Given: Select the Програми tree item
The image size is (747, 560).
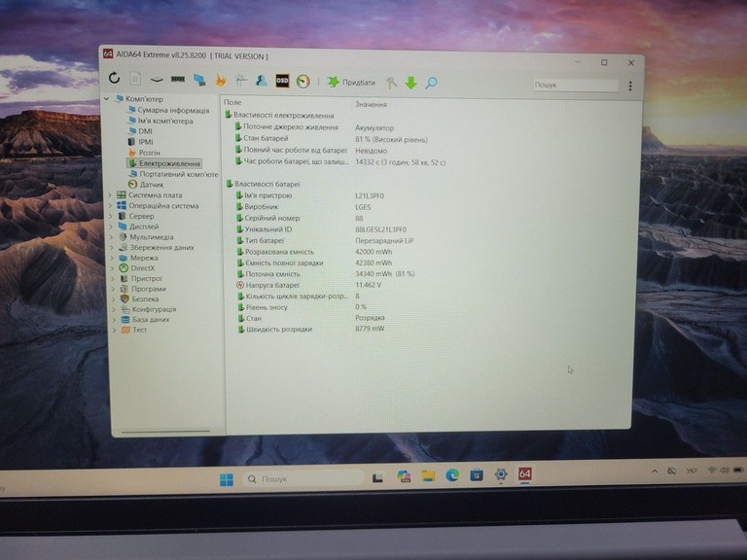Looking at the screenshot, I should (x=143, y=289).
